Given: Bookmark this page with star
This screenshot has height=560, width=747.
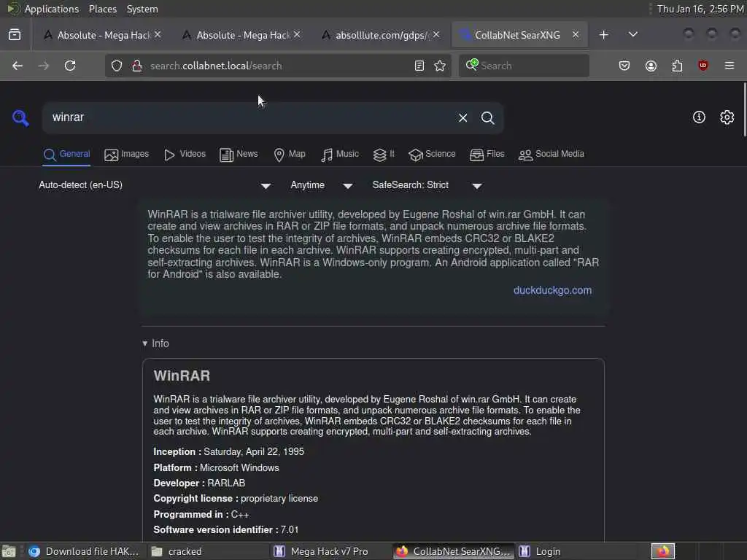Looking at the screenshot, I should [440, 66].
